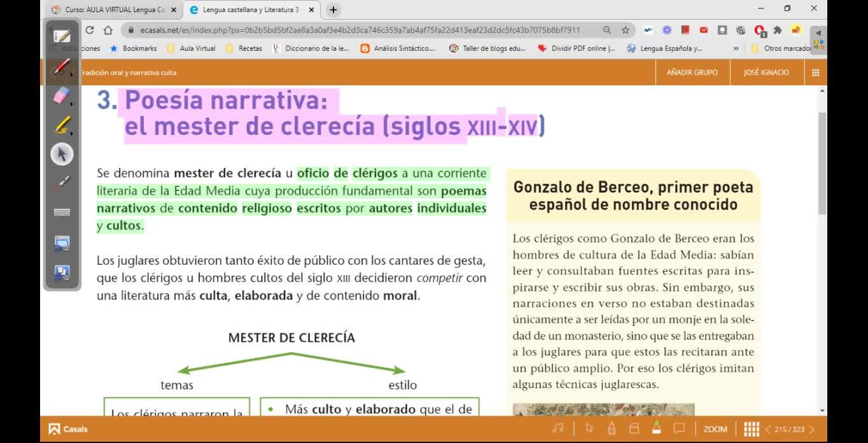Click the MESTER DE CLERECÍA diagram title
Screen dimensions: 868x443
pyautogui.click(x=291, y=338)
